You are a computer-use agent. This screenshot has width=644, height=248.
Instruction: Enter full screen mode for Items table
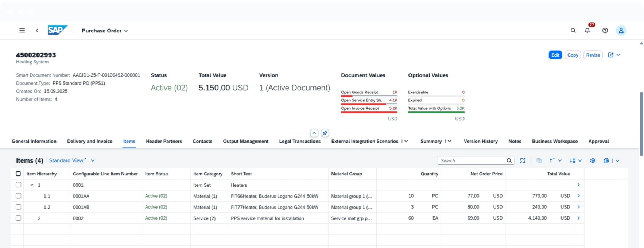(523, 160)
